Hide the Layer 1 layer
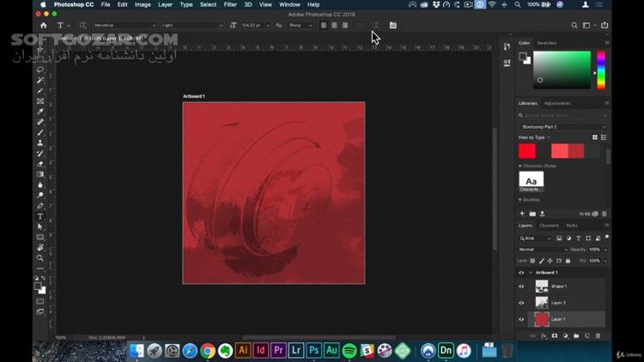This screenshot has height=362, width=644. coord(521,319)
